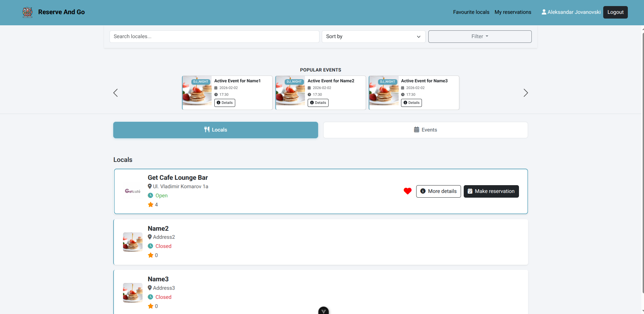
Task: Go to My reservations
Action: tap(513, 12)
